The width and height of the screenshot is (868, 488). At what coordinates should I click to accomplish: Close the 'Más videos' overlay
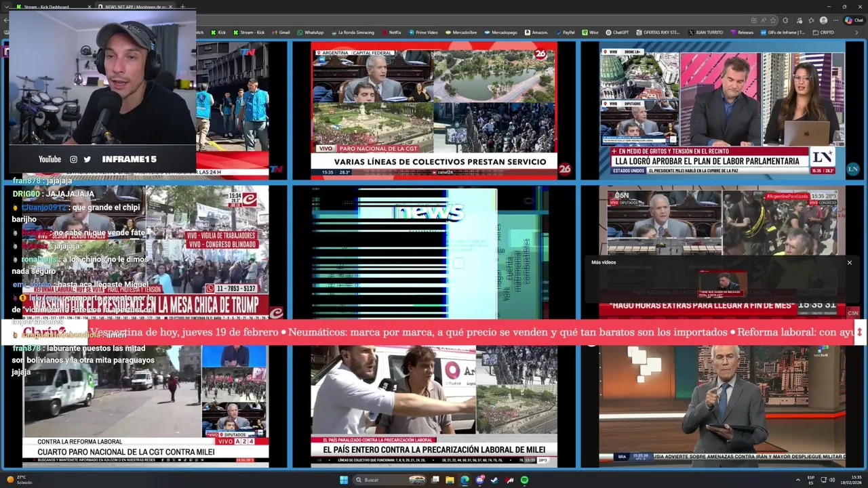[x=849, y=262]
